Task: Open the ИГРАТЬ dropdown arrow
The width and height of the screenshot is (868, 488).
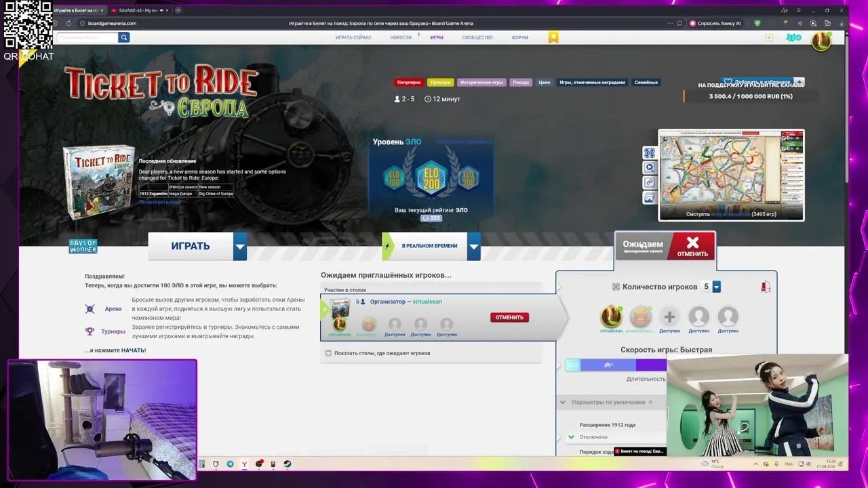Action: click(240, 246)
